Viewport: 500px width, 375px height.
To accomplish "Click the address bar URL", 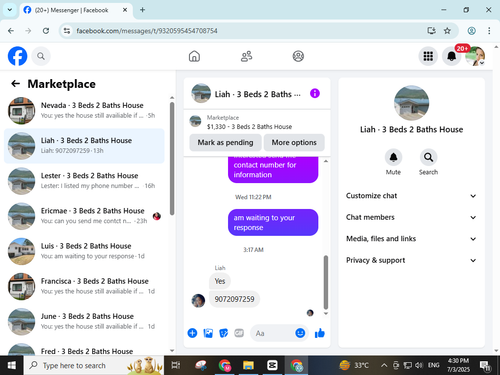I will 147,31.
